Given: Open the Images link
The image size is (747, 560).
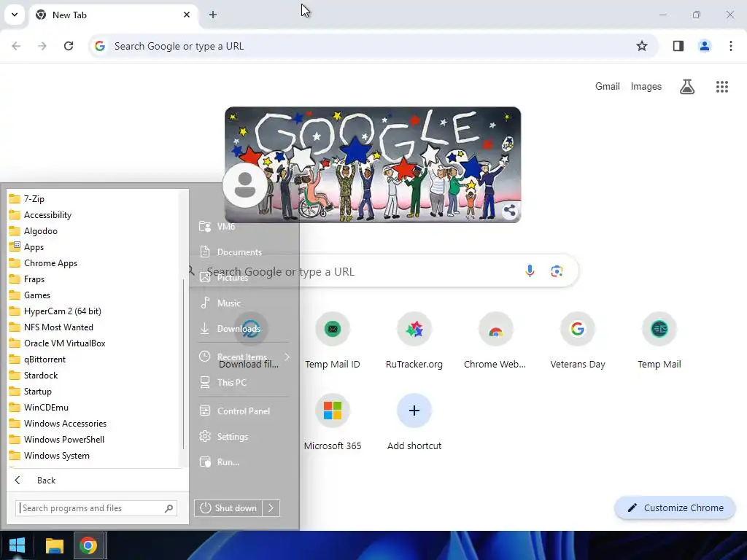Looking at the screenshot, I should (x=646, y=86).
